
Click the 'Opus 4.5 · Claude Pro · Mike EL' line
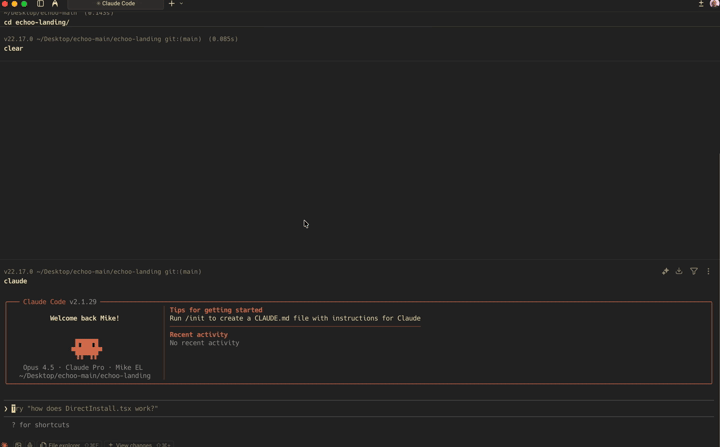pos(83,368)
